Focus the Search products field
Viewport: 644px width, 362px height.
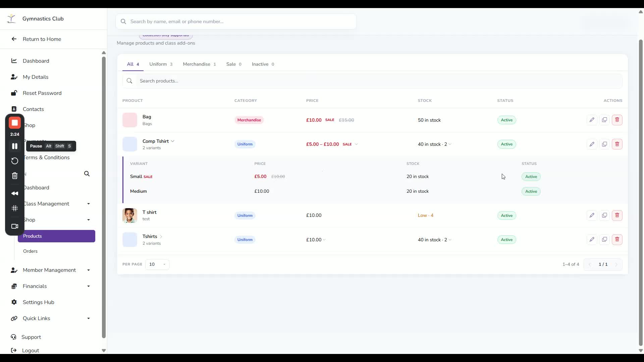372,81
